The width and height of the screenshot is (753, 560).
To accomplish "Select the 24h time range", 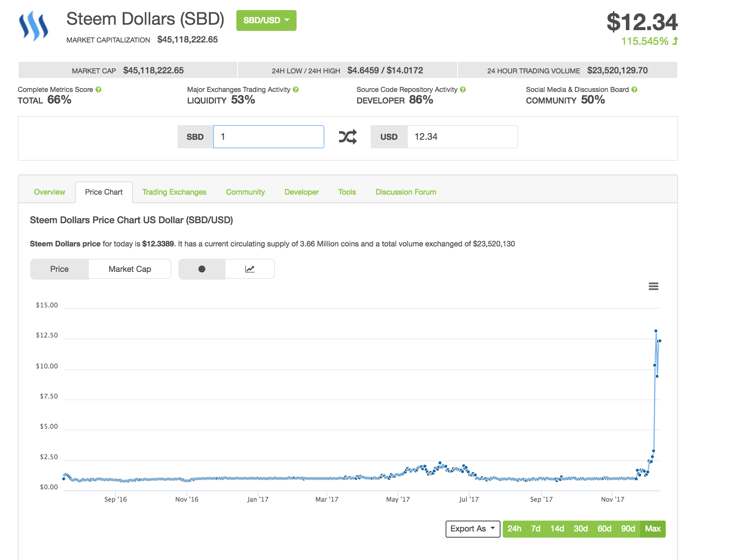I will [514, 529].
